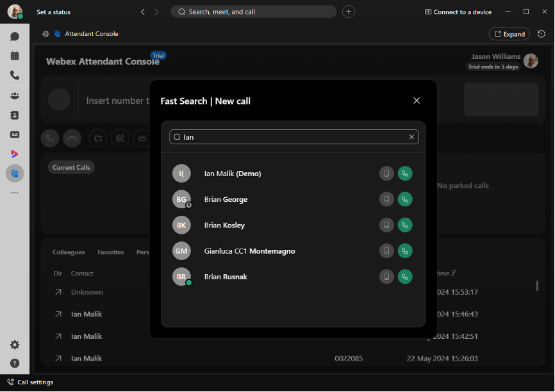This screenshot has width=555, height=392.
Task: Click mobile icon for Brian George
Action: pyautogui.click(x=386, y=199)
